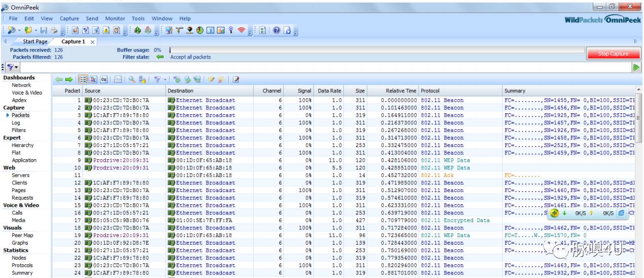Select Protocols under Statistics
This screenshot has height=278, width=644.
(22, 265)
